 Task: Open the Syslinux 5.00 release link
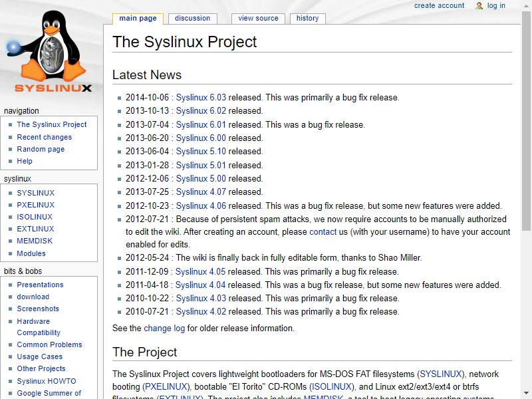pos(201,178)
